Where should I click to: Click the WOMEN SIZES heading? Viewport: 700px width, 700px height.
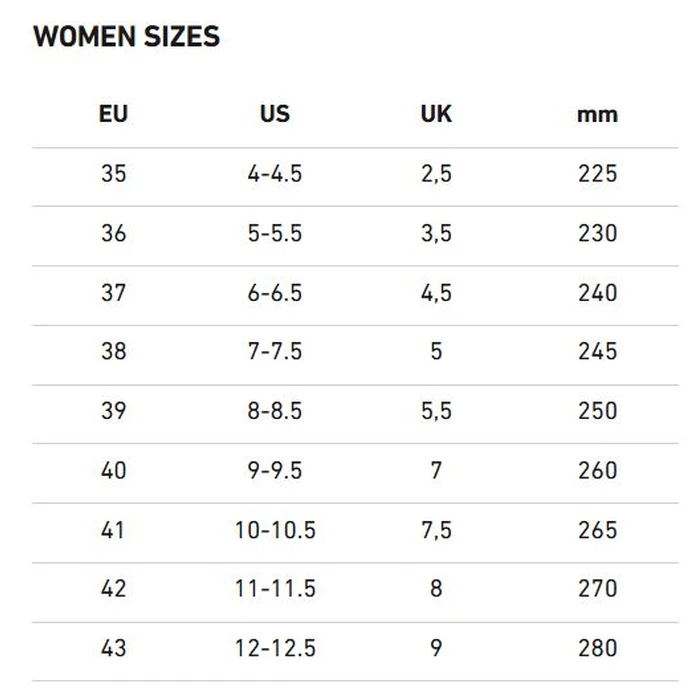pyautogui.click(x=126, y=37)
